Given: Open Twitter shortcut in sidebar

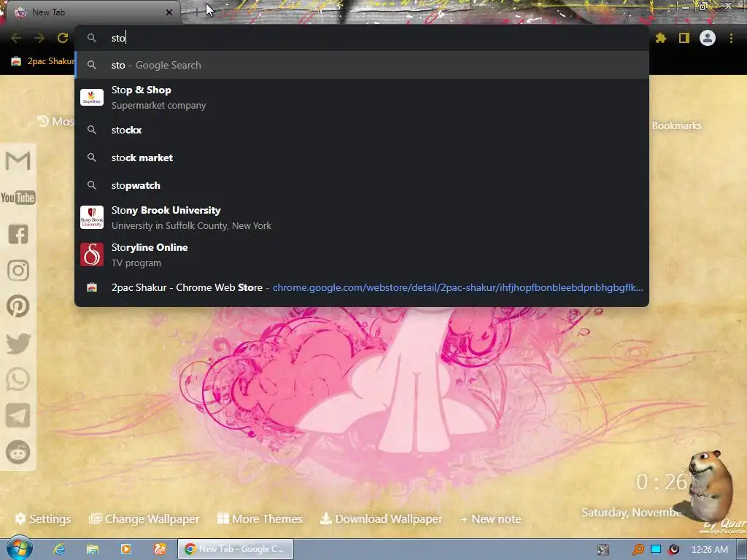Looking at the screenshot, I should 18,343.
